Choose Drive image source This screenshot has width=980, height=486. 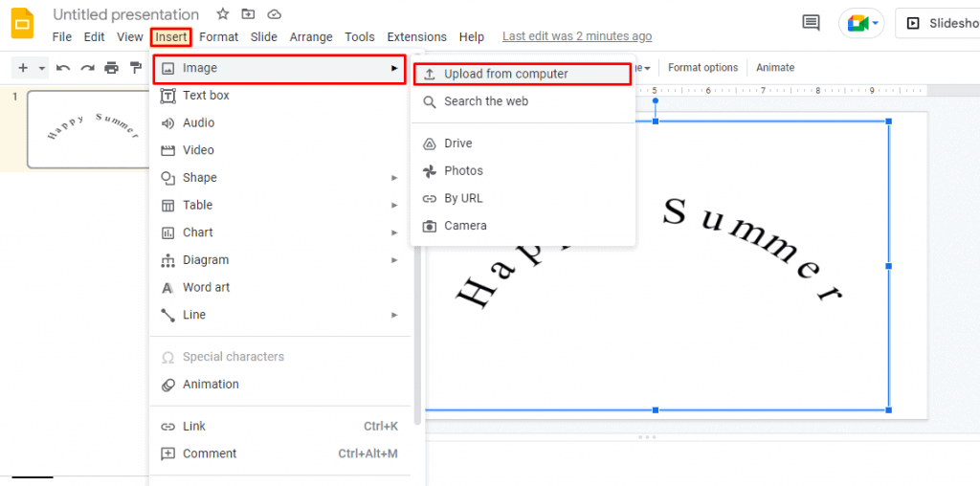(523, 144)
